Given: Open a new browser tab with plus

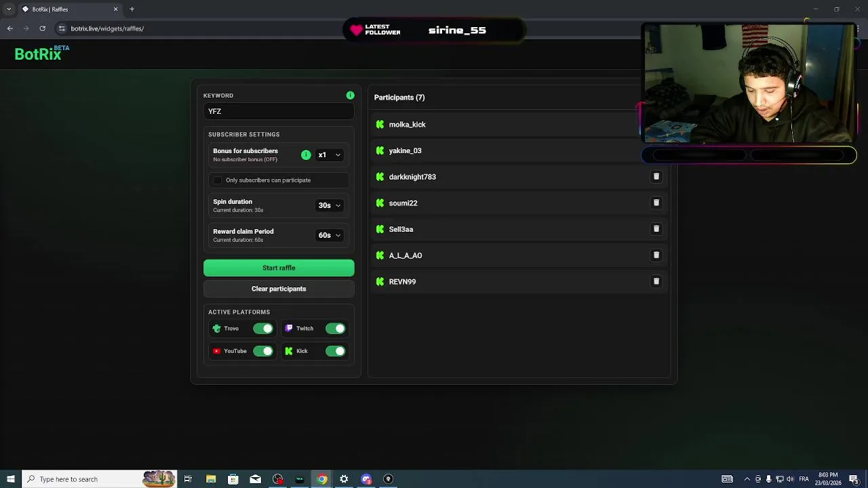Looking at the screenshot, I should (x=132, y=9).
